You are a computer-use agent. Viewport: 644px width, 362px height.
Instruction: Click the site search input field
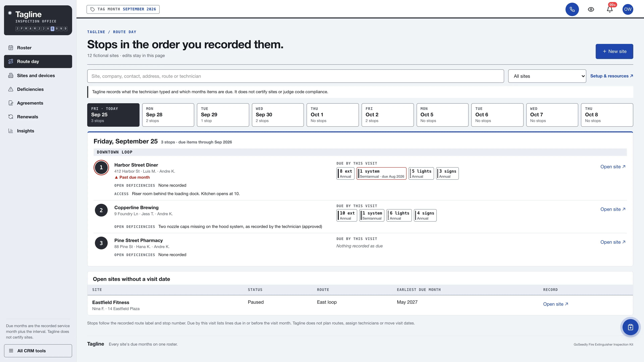click(296, 76)
